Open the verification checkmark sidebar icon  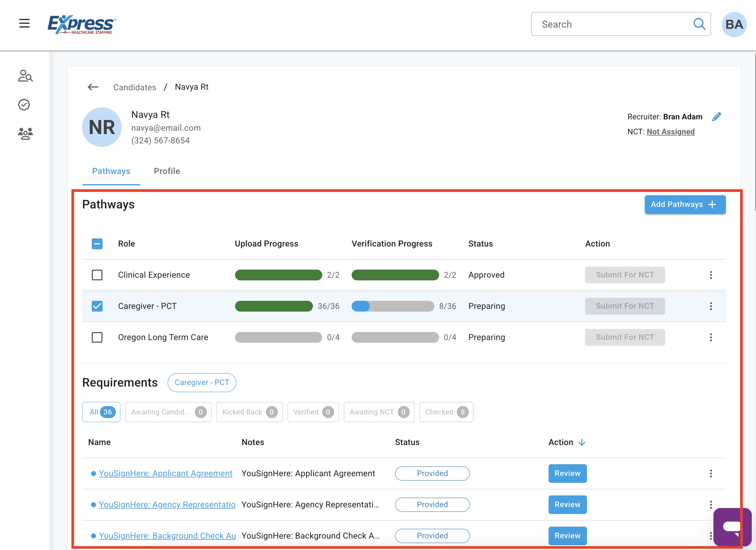(24, 105)
